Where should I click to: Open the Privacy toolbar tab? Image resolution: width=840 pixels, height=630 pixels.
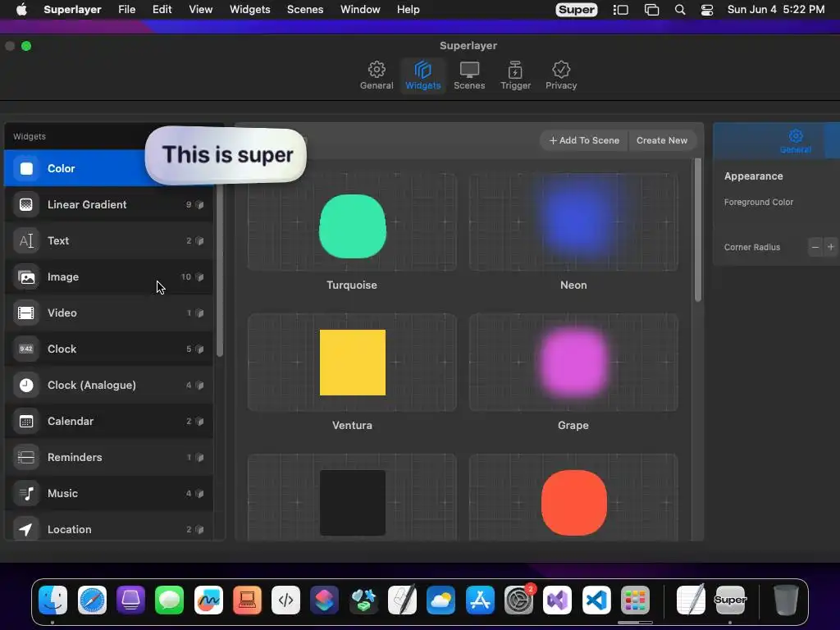(561, 75)
